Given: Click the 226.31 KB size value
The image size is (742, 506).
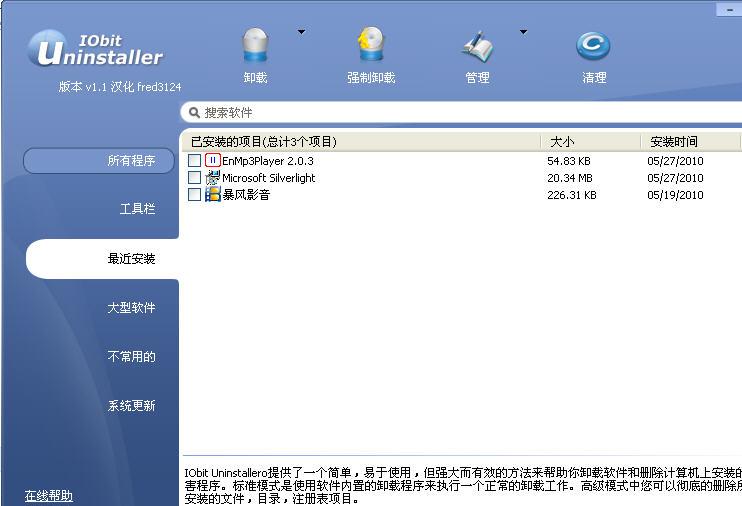Looking at the screenshot, I should (572, 195).
